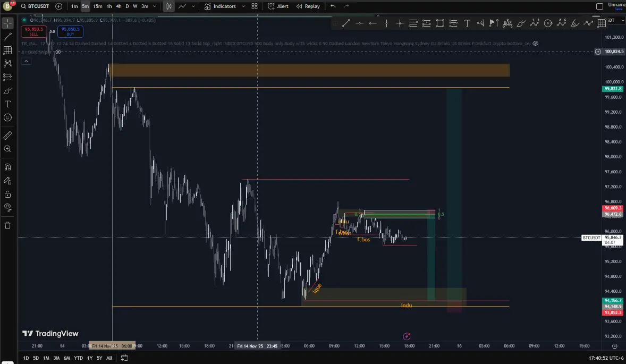626x364 pixels.
Task: Select the 1h timeframe
Action: coord(109,6)
